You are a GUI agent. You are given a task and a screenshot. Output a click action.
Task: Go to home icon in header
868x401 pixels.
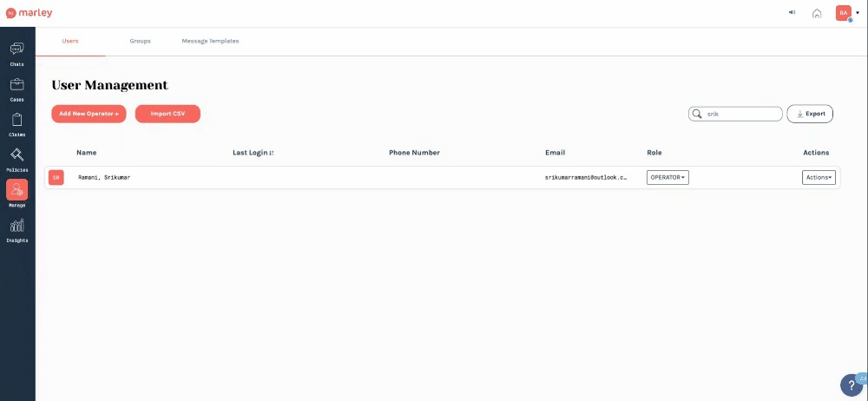click(x=817, y=13)
